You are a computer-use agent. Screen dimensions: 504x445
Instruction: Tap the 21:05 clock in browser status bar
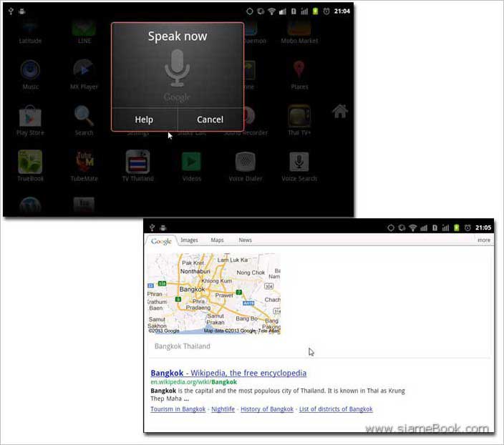click(x=483, y=228)
